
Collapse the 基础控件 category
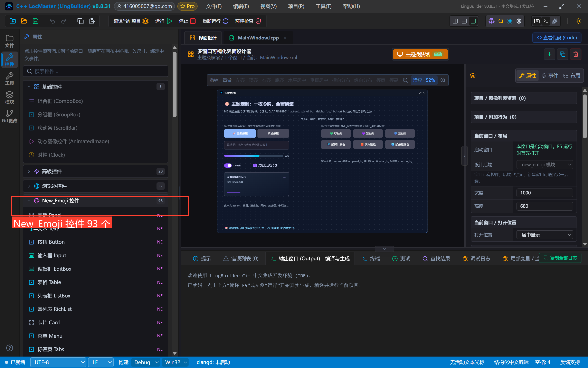click(x=96, y=87)
